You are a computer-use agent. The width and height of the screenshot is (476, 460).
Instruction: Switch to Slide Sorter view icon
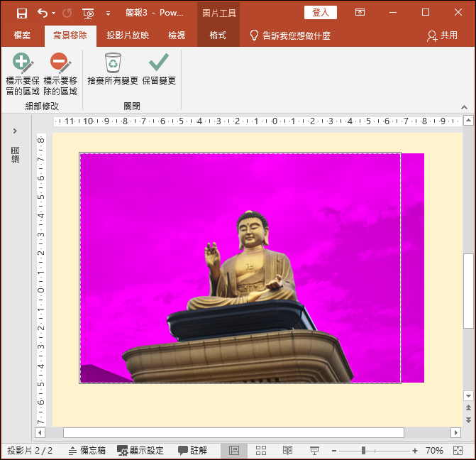[261, 450]
